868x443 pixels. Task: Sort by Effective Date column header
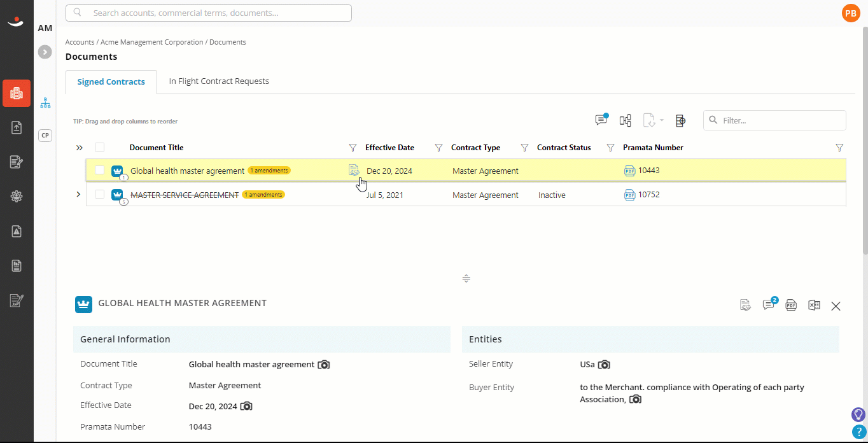tap(389, 148)
